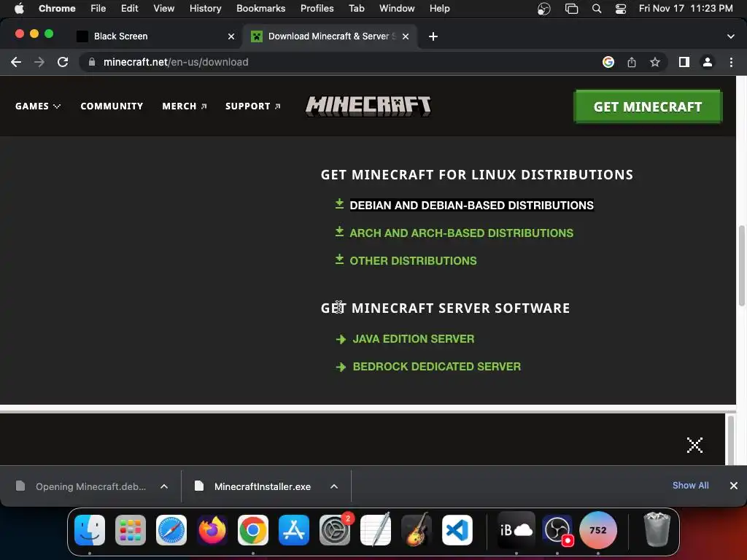Image resolution: width=747 pixels, height=560 pixels.
Task: Open the Profiles menu
Action: [x=317, y=9]
